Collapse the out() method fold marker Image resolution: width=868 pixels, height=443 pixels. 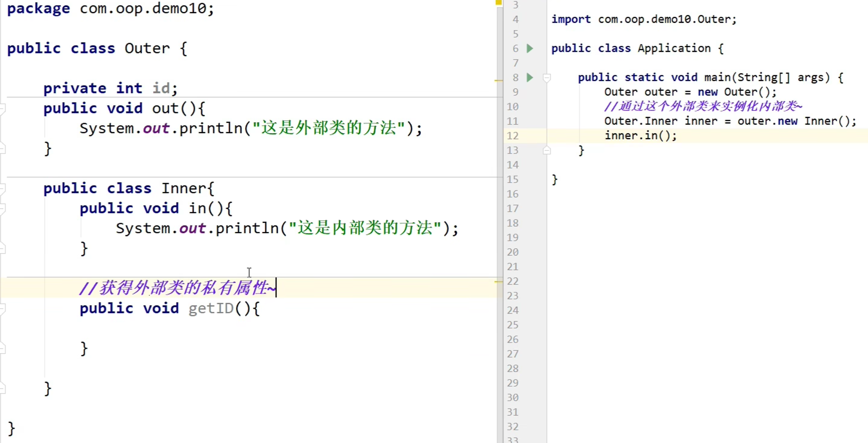2,108
